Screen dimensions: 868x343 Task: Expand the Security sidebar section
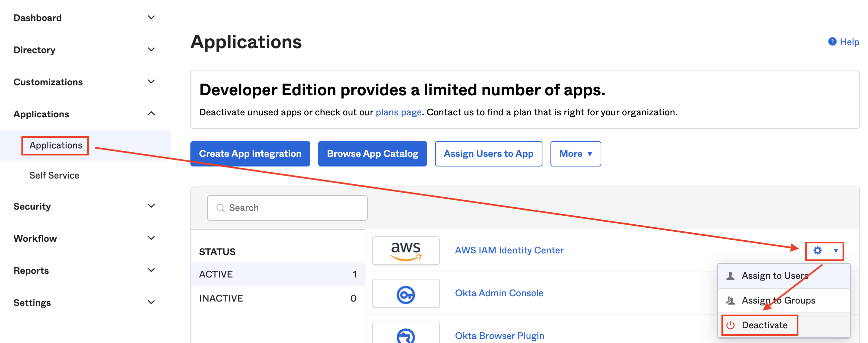click(x=151, y=206)
